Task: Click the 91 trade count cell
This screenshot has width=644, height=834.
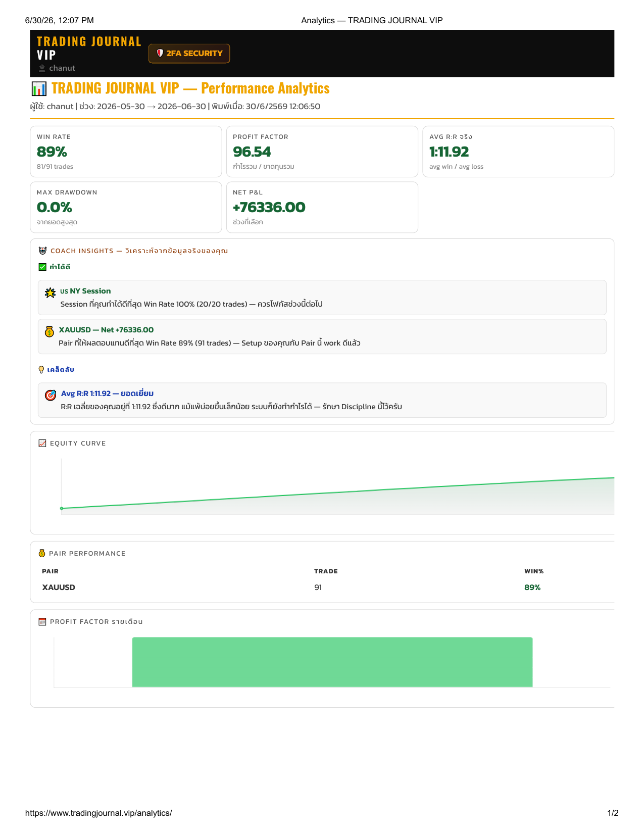Action: 318,587
